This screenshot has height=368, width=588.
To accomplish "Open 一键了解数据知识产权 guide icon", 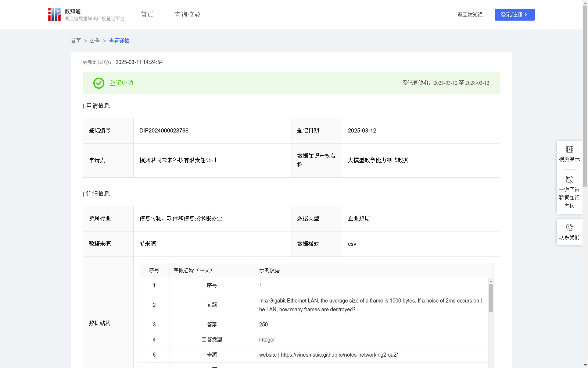I will point(569,180).
